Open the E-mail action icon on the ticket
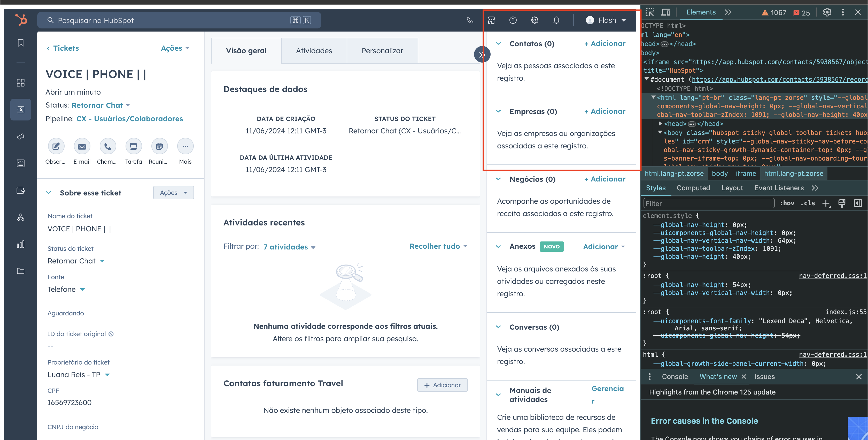This screenshot has width=868, height=440. click(x=82, y=146)
